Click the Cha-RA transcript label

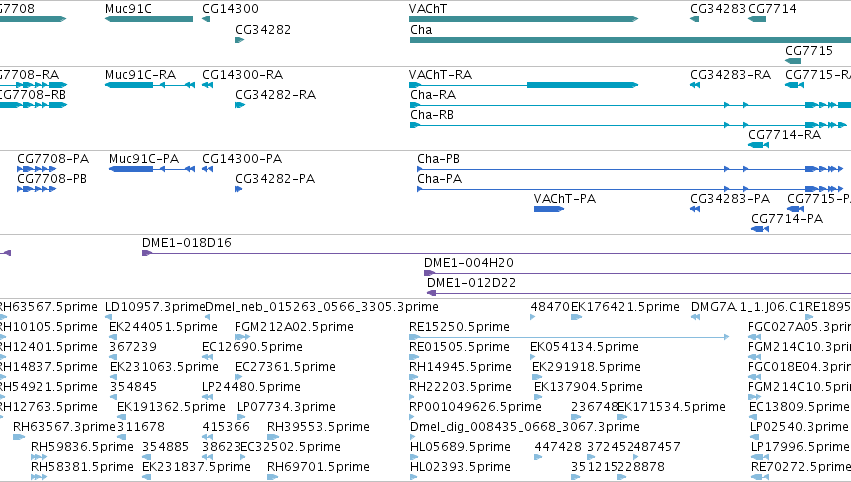433,95
